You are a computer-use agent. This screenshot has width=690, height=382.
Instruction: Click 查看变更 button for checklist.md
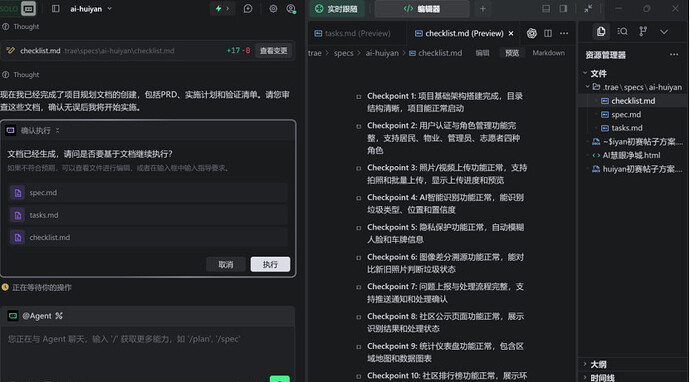(273, 51)
